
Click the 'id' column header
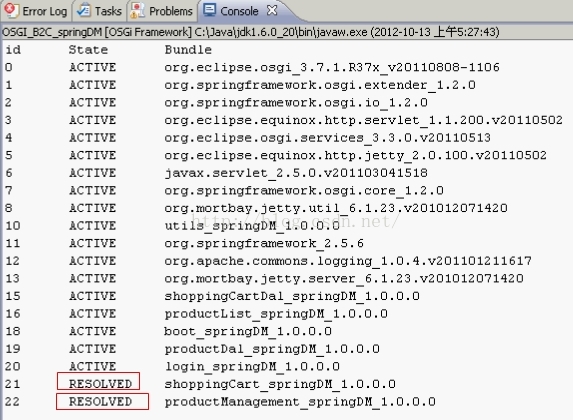click(x=13, y=49)
